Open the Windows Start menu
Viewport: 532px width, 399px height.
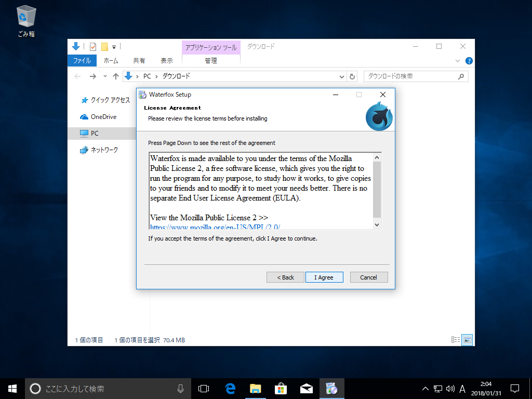[x=12, y=389]
